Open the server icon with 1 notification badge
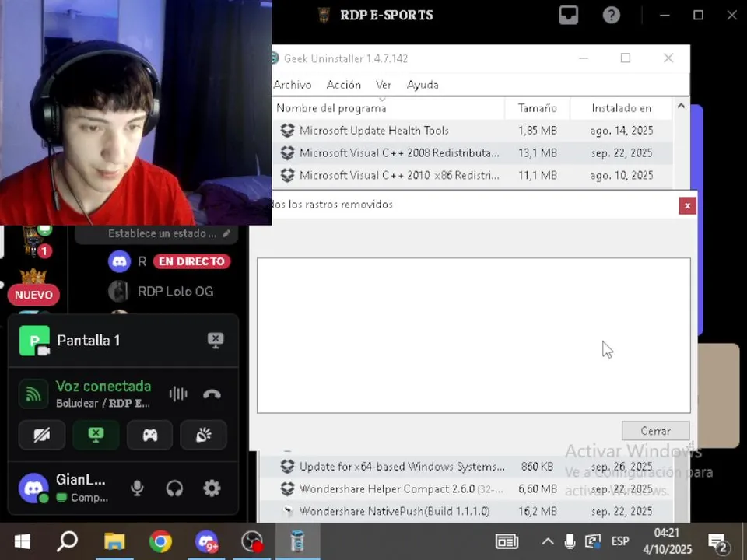 pyautogui.click(x=34, y=240)
